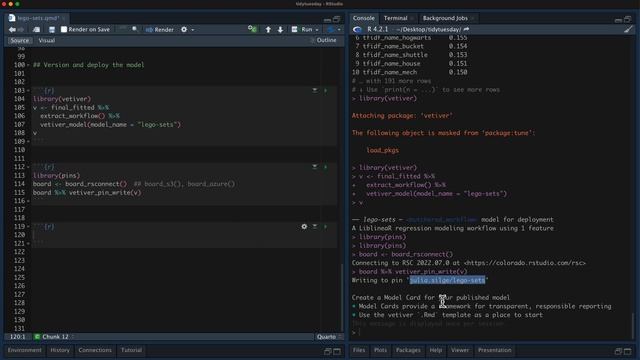Expand publish options dropdown arrow
The width and height of the screenshot is (640, 360).
pos(339,30)
